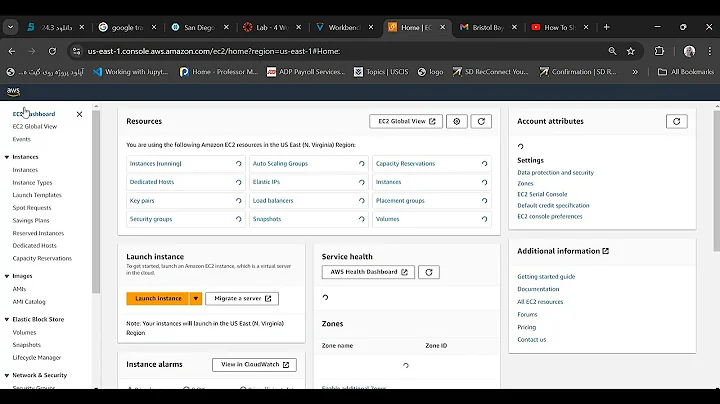Reload the page in browser
The height and width of the screenshot is (404, 720).
[x=53, y=50]
